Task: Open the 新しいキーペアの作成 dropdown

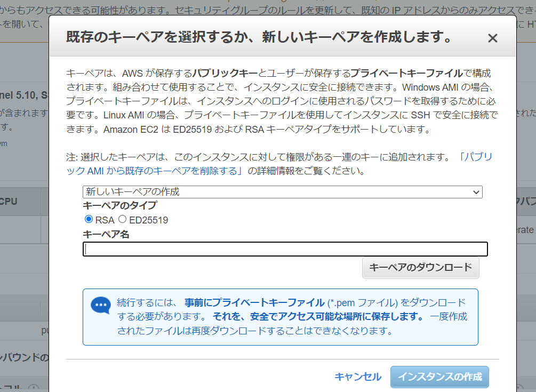Action: [x=282, y=191]
